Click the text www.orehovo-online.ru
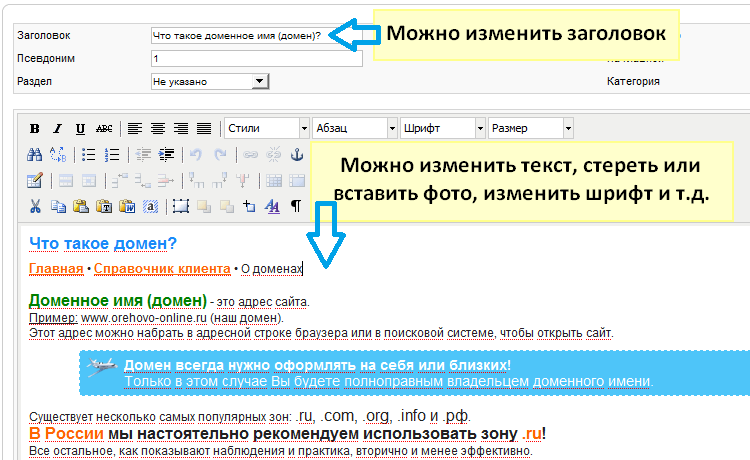This screenshot has height=460, width=750. coord(144,318)
